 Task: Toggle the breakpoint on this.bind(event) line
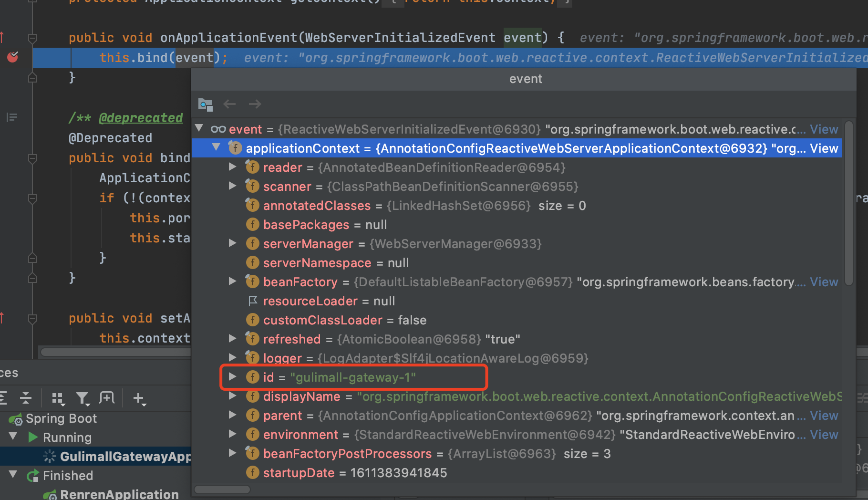pyautogui.click(x=13, y=57)
